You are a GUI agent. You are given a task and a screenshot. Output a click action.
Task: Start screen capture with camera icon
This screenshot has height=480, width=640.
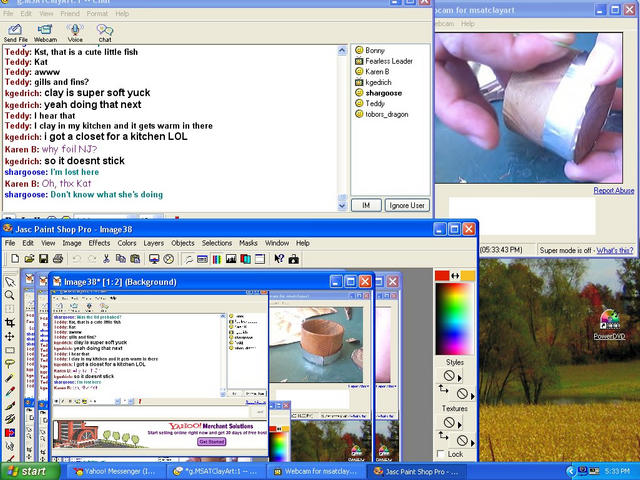tap(293, 259)
